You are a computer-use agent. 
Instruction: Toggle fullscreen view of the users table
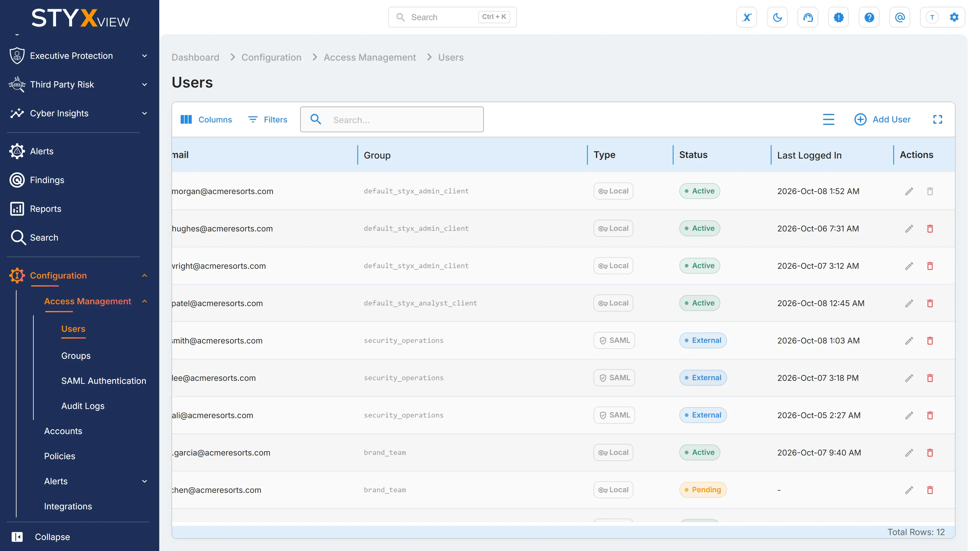coord(938,119)
